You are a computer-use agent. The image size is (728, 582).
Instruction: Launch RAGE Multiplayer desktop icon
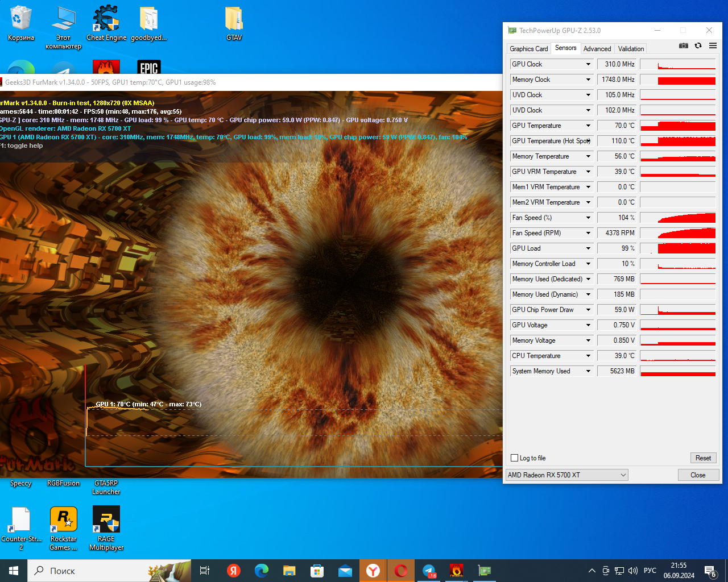point(106,529)
